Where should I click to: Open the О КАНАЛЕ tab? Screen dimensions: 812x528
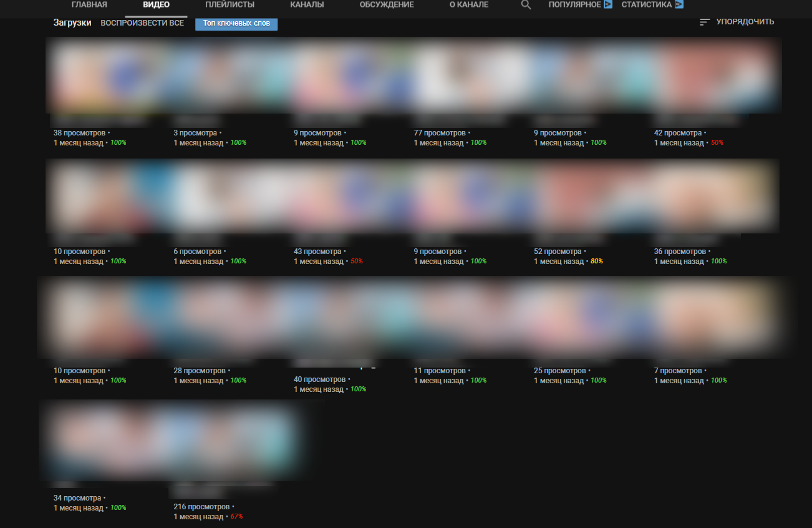click(468, 3)
